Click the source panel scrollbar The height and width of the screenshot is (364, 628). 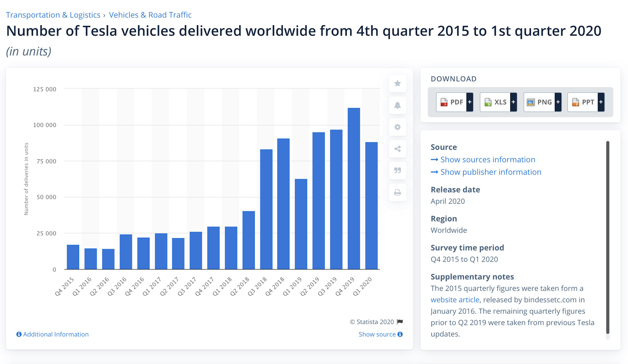[607, 237]
